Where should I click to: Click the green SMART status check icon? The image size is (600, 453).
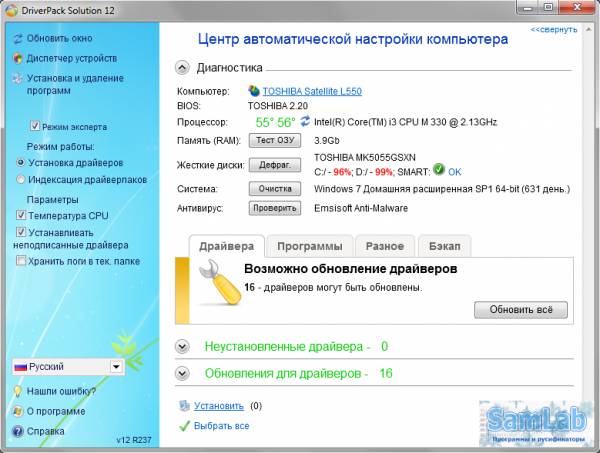click(439, 169)
